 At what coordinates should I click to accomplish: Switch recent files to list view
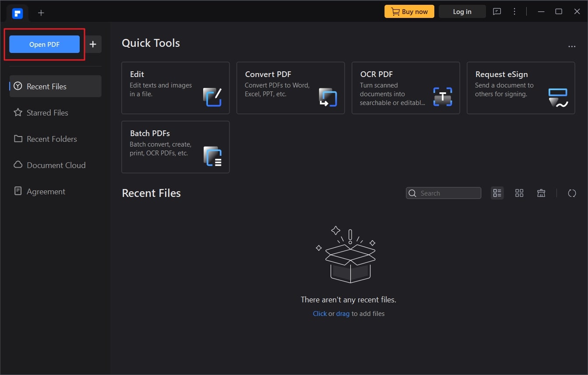(497, 193)
